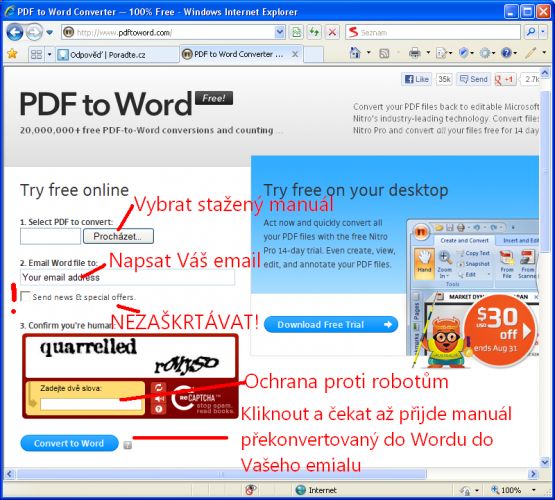The image size is (555, 500).
Task: Click the Convert to Word button
Action: tap(69, 443)
